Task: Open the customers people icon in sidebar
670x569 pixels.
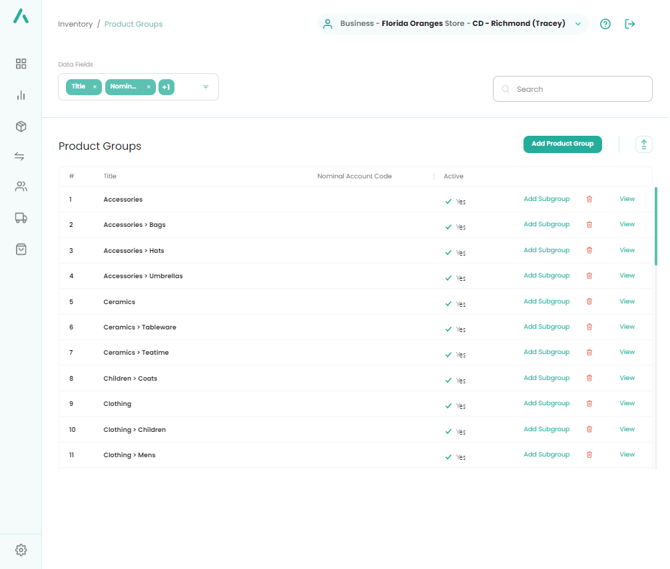Action: (x=21, y=187)
